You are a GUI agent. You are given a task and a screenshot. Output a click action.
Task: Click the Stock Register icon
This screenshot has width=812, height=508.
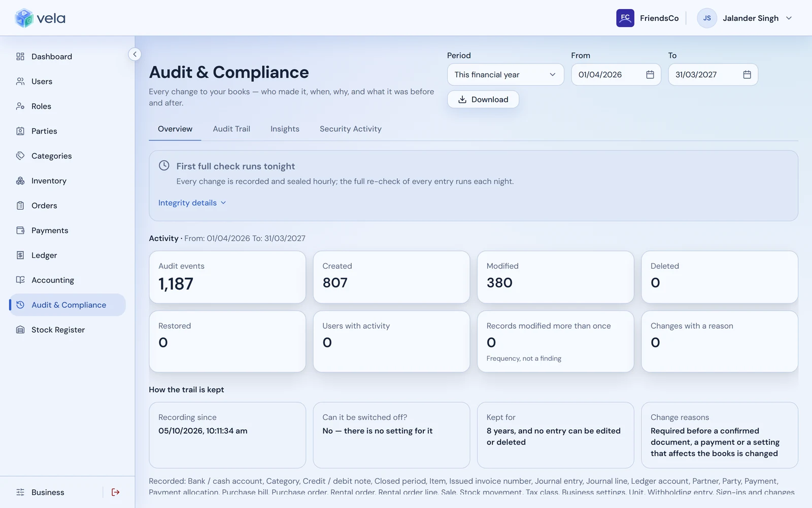[20, 330]
